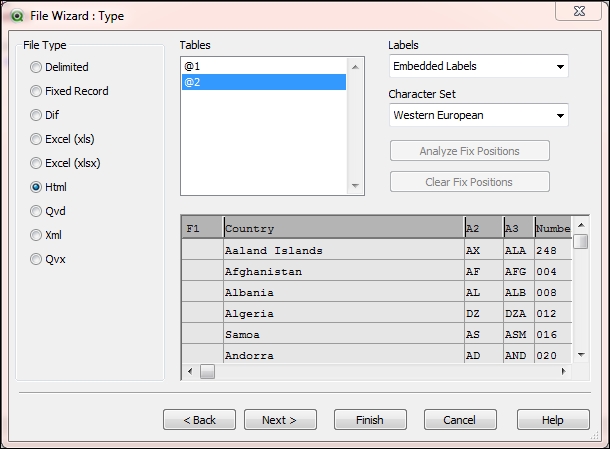The height and width of the screenshot is (449, 610).
Task: Click the Country column header in preview
Action: click(344, 228)
